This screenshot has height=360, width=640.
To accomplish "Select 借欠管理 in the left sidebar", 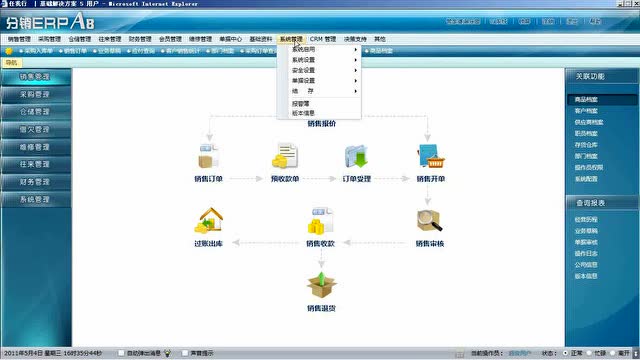I will pos(35,129).
